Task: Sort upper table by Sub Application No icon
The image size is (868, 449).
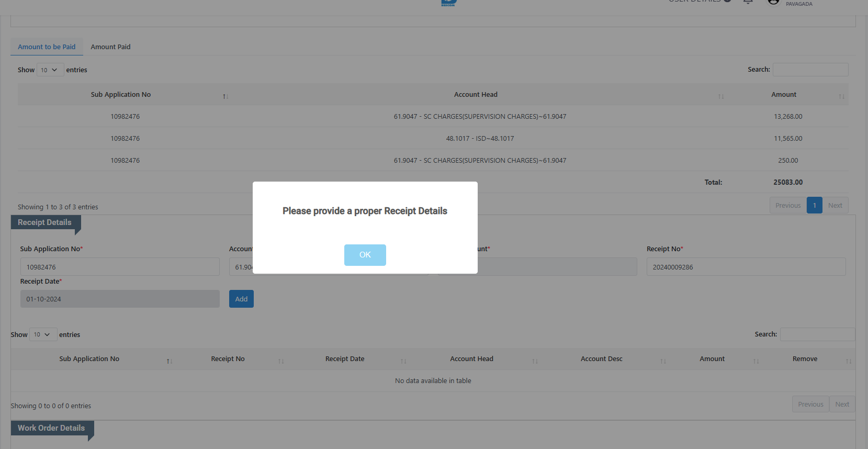Action: coord(226,96)
